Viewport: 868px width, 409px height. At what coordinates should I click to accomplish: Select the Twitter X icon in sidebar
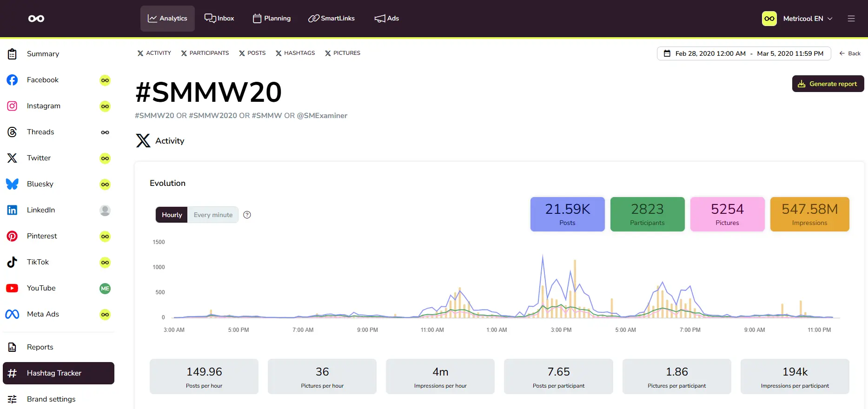tap(13, 158)
